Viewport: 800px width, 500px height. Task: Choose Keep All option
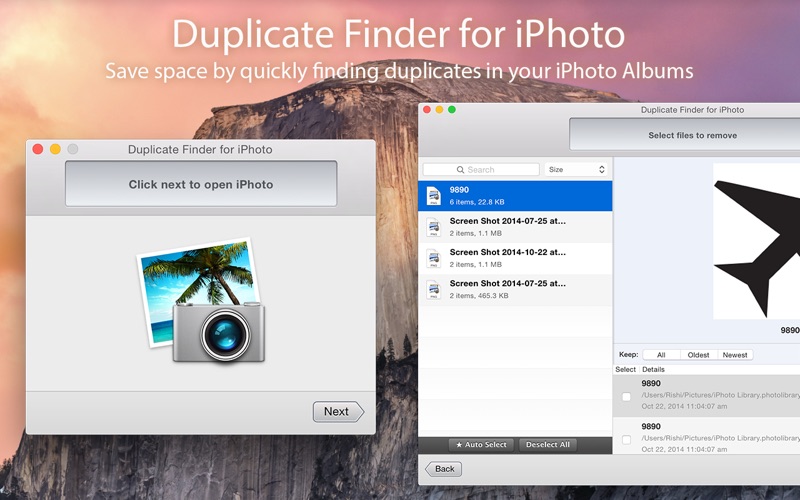661,355
